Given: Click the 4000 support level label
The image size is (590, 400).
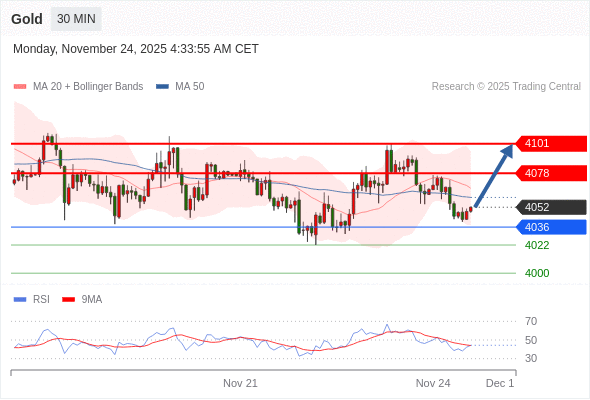Looking at the screenshot, I should tap(537, 273).
